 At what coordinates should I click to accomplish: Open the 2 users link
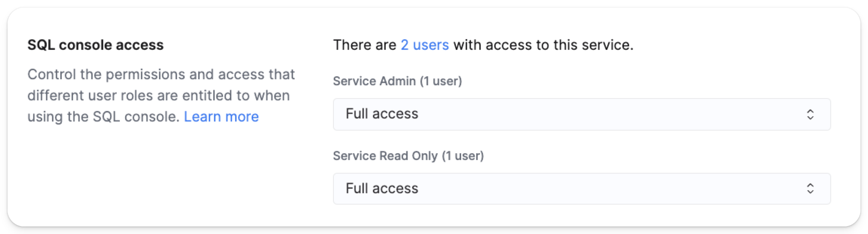coord(425,45)
